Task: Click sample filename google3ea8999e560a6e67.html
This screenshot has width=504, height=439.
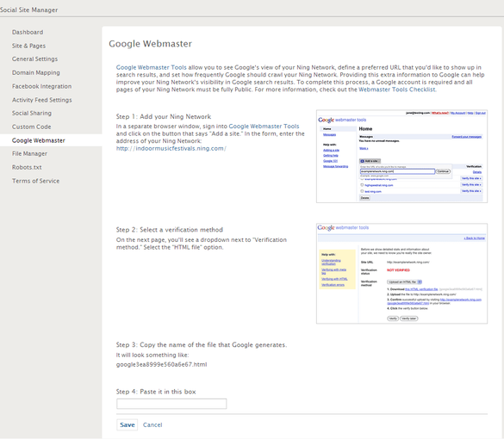Action: [x=161, y=364]
